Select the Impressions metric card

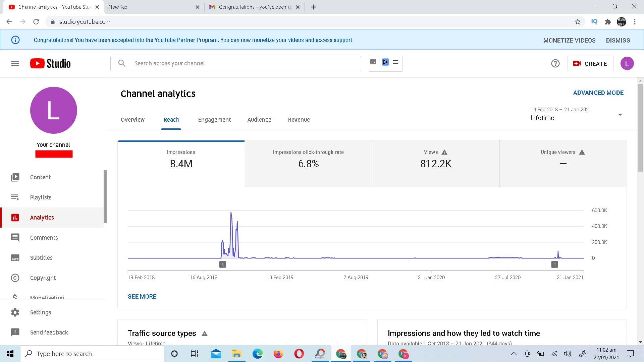coord(181,164)
